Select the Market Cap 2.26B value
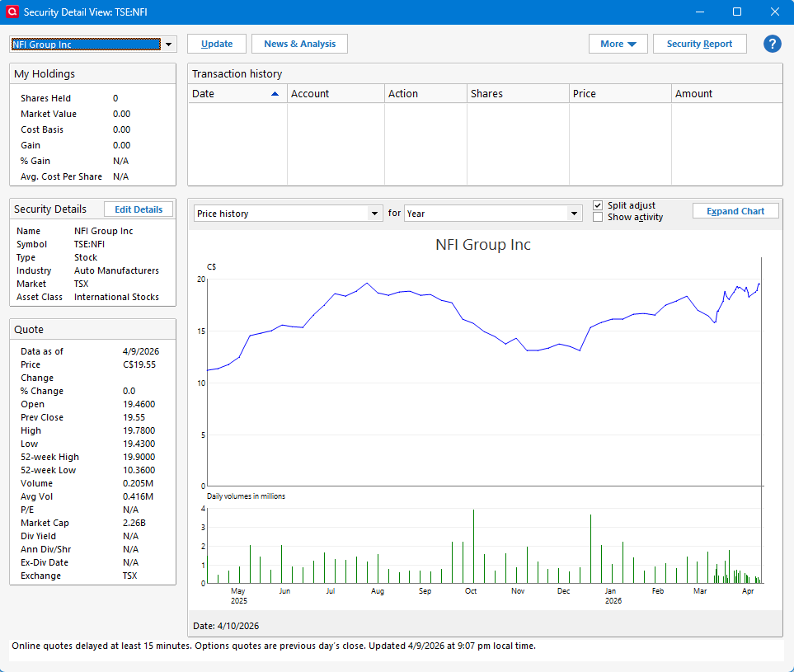794x672 pixels. tap(134, 523)
